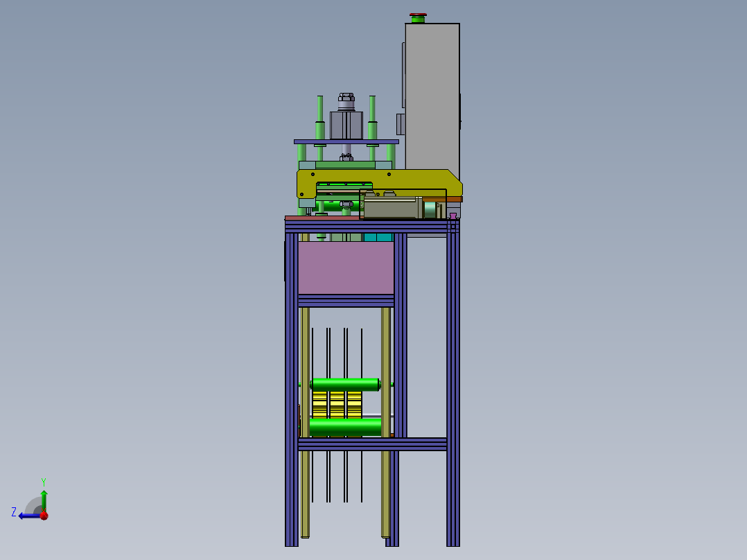The image size is (747, 560).
Task: Click the hex nut atop the cylinder rod
Action: (345, 97)
